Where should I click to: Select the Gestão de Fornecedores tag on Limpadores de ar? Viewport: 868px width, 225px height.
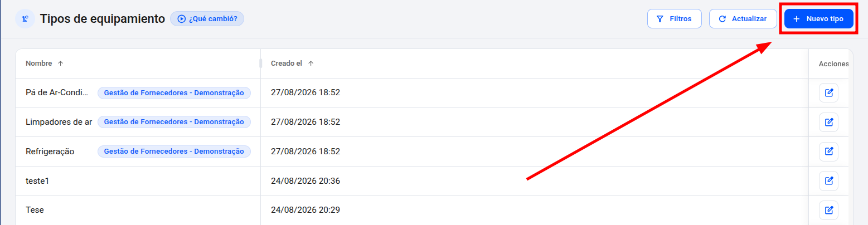[174, 121]
